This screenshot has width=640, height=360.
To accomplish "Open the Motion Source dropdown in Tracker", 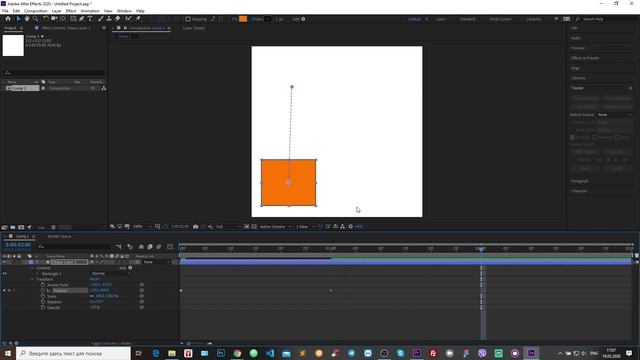I will pyautogui.click(x=615, y=115).
